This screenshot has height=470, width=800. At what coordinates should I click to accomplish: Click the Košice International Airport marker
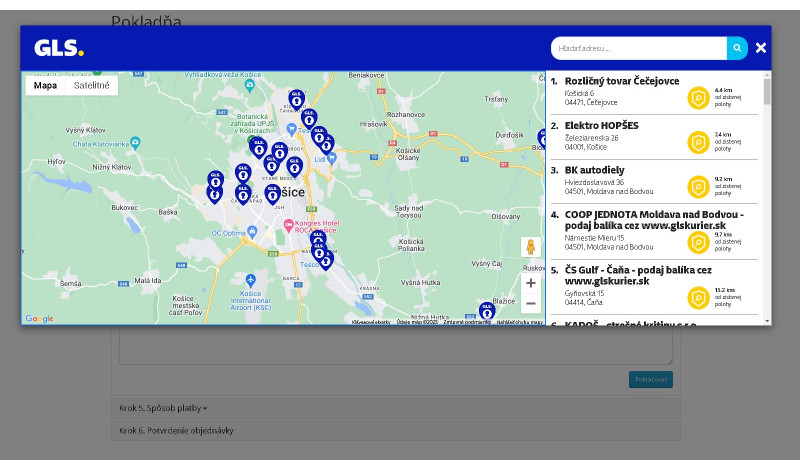[x=250, y=280]
